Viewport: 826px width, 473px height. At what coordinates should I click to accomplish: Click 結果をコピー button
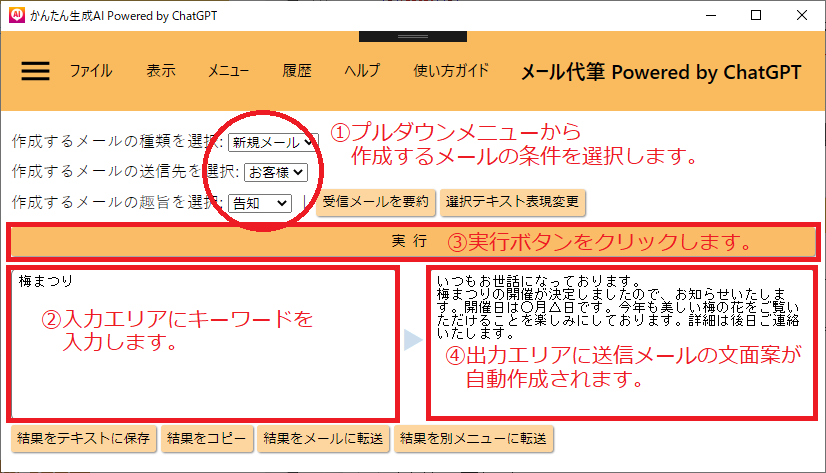click(x=207, y=438)
